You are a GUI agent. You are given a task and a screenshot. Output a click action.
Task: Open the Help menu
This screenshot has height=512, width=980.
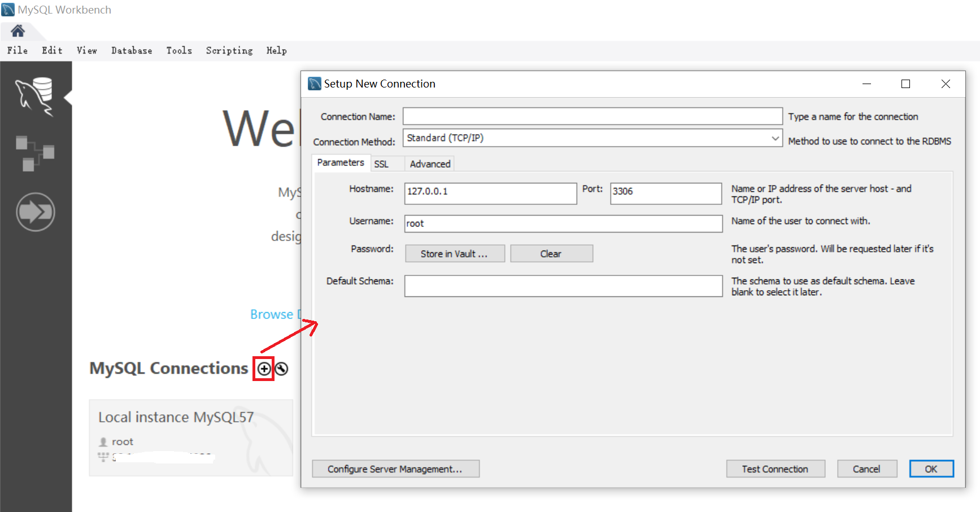point(277,51)
